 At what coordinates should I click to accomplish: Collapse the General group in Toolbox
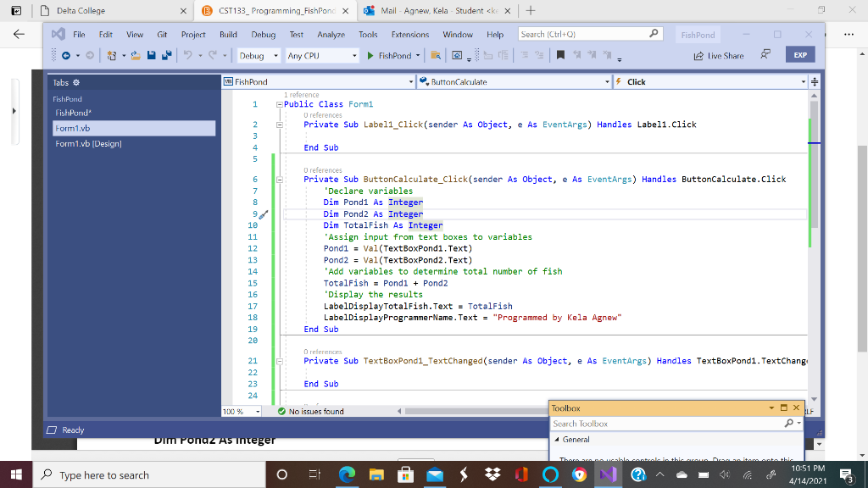click(558, 440)
